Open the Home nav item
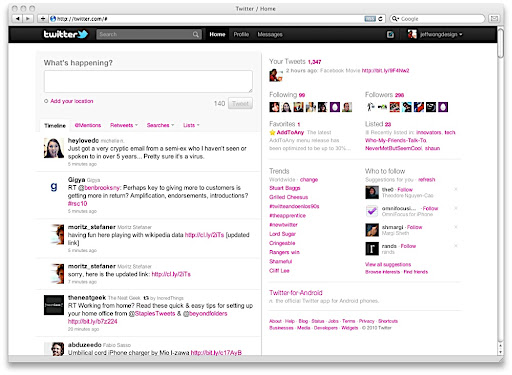Screen dimensions: 512x375 coord(217,34)
